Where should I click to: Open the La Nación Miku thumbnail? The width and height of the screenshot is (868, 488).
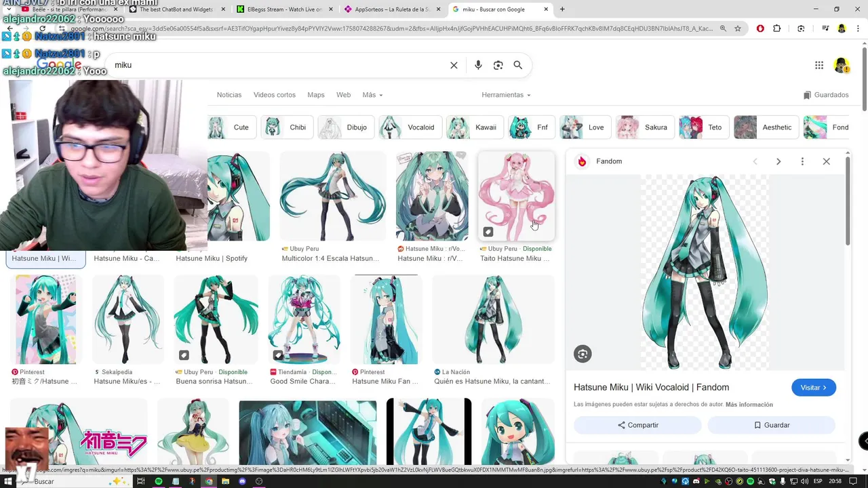[493, 319]
